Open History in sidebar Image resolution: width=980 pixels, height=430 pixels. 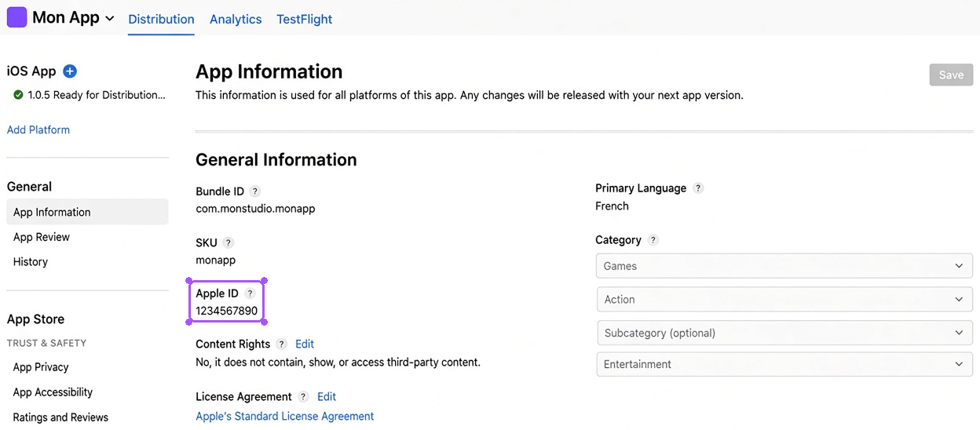pyautogui.click(x=31, y=262)
